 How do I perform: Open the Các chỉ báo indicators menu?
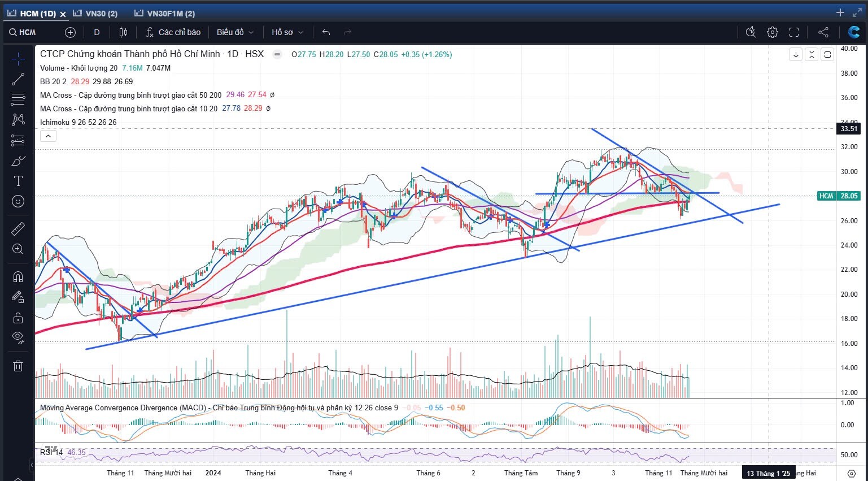click(x=173, y=32)
